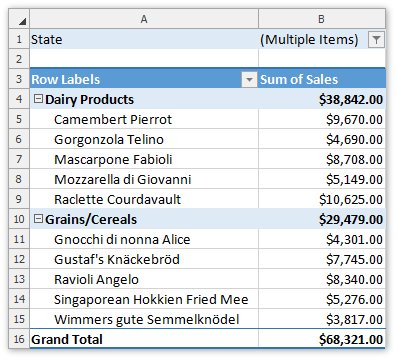Viewport: 398px width, 361px height.
Task: Select the Ravioli Angelo cell
Action: pos(144,279)
